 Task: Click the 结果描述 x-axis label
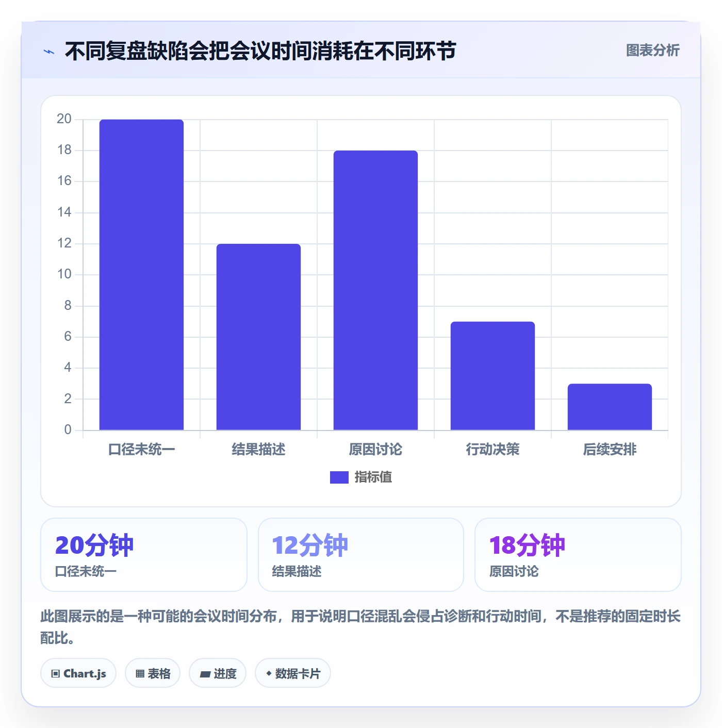click(258, 450)
